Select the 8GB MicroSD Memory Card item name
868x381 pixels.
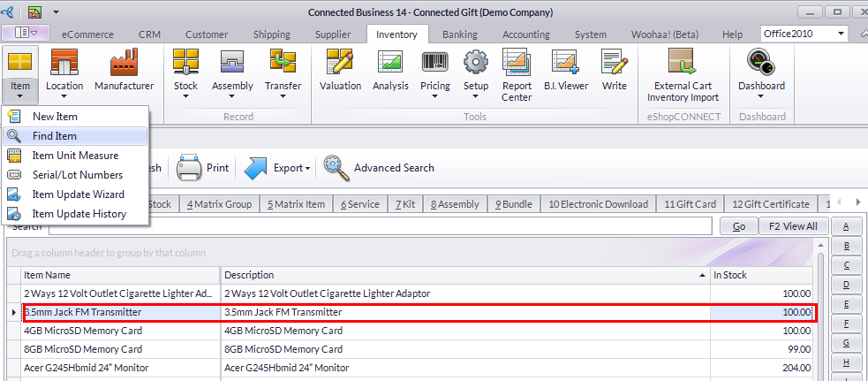point(83,349)
